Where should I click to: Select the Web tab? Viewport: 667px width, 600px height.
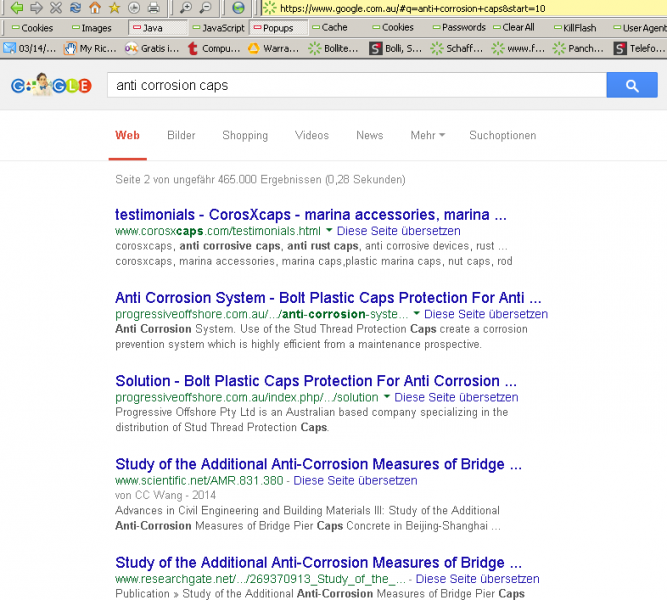point(127,135)
